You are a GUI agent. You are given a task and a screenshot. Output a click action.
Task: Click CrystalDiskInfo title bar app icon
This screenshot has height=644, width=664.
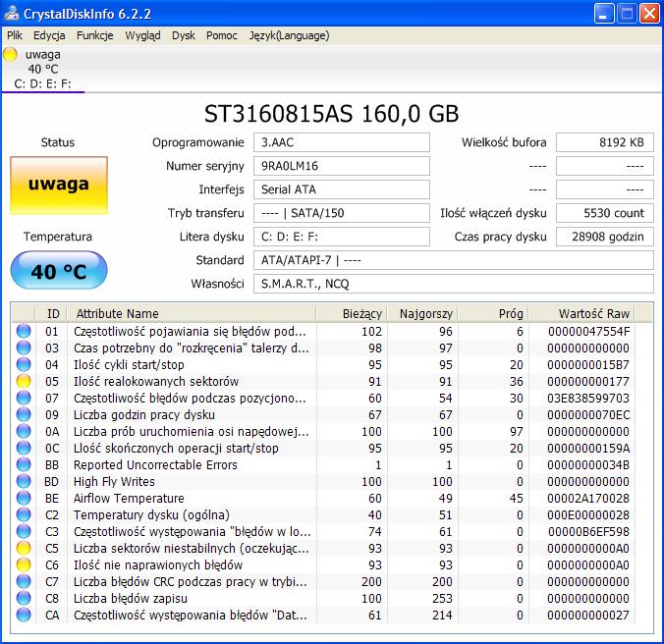pyautogui.click(x=12, y=14)
